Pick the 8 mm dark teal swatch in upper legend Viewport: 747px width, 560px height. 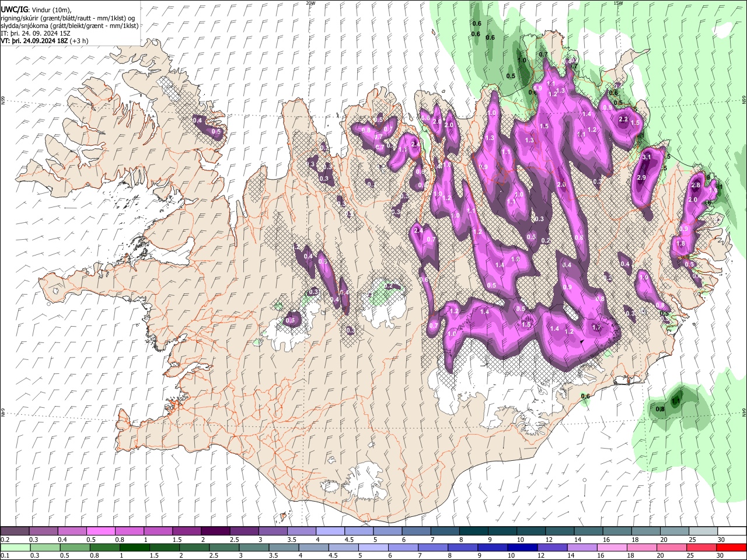[x=473, y=531]
